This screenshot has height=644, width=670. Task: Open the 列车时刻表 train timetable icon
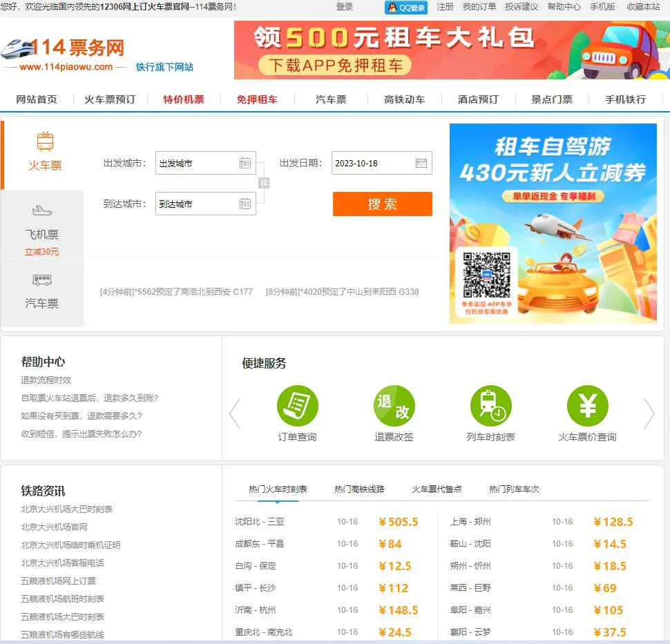490,406
